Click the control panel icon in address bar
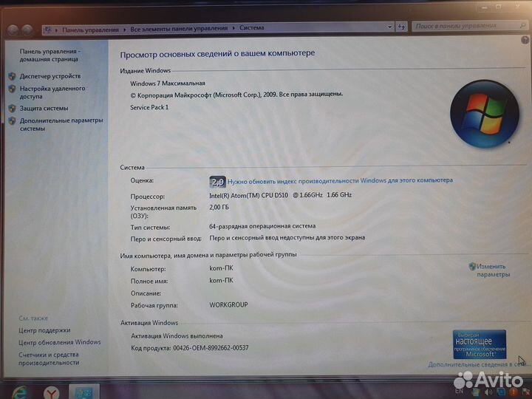 point(47,30)
